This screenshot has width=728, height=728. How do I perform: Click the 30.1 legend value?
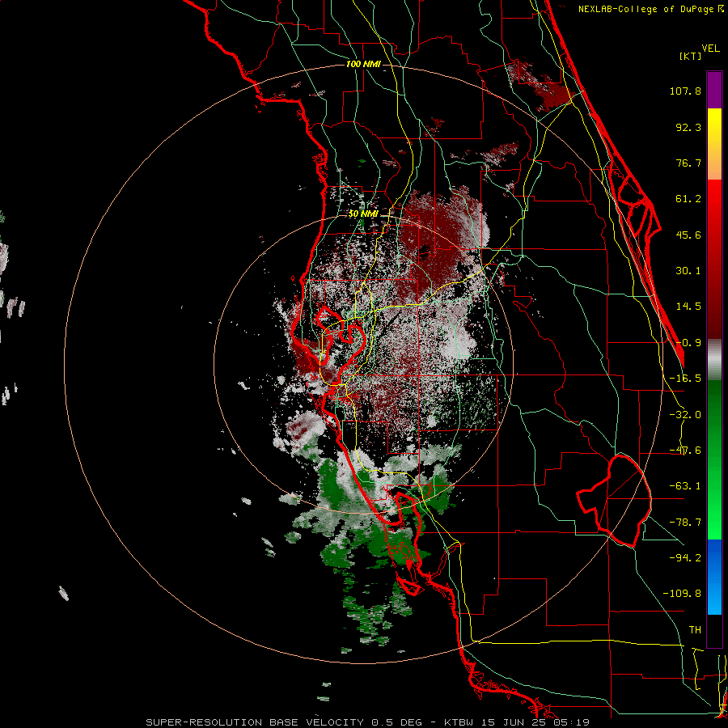pyautogui.click(x=688, y=271)
